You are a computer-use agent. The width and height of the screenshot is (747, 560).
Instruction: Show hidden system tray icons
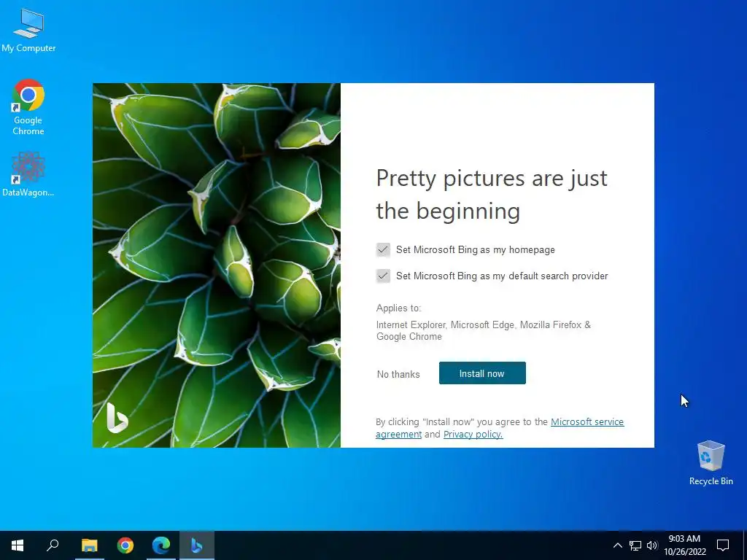[617, 545]
